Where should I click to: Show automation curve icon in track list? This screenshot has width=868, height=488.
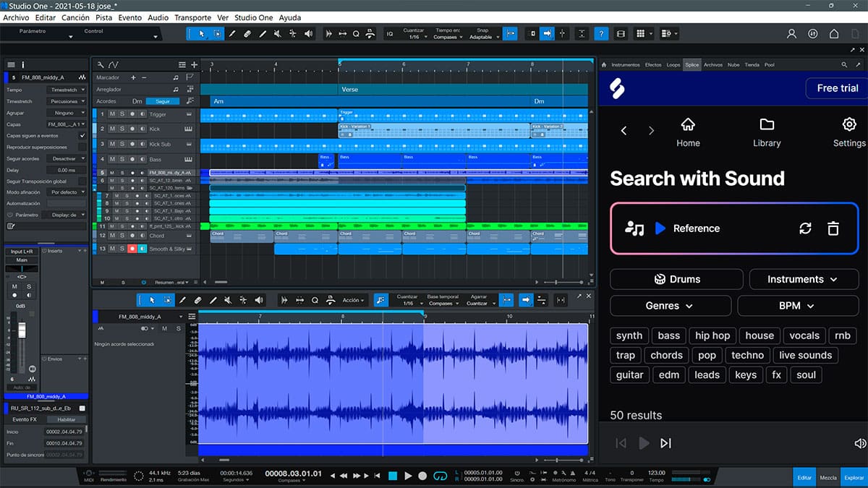click(x=114, y=64)
